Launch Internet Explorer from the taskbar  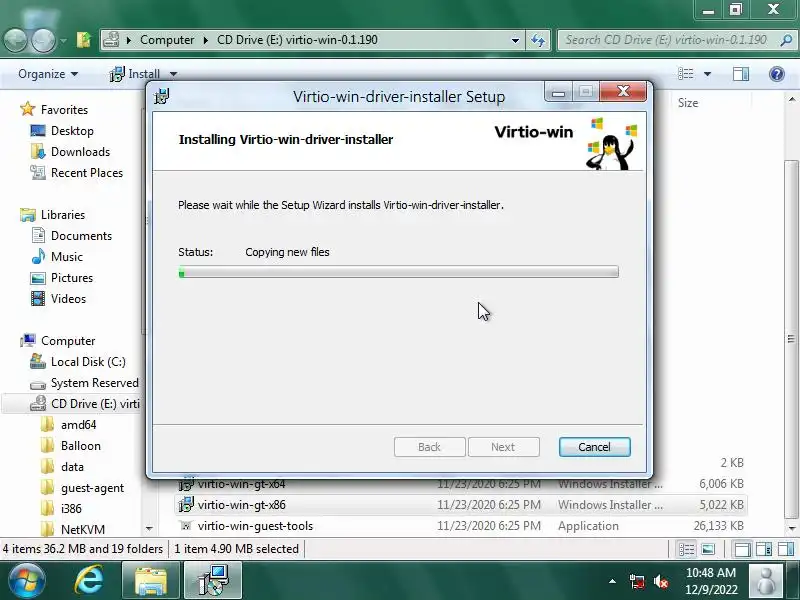[x=89, y=581]
